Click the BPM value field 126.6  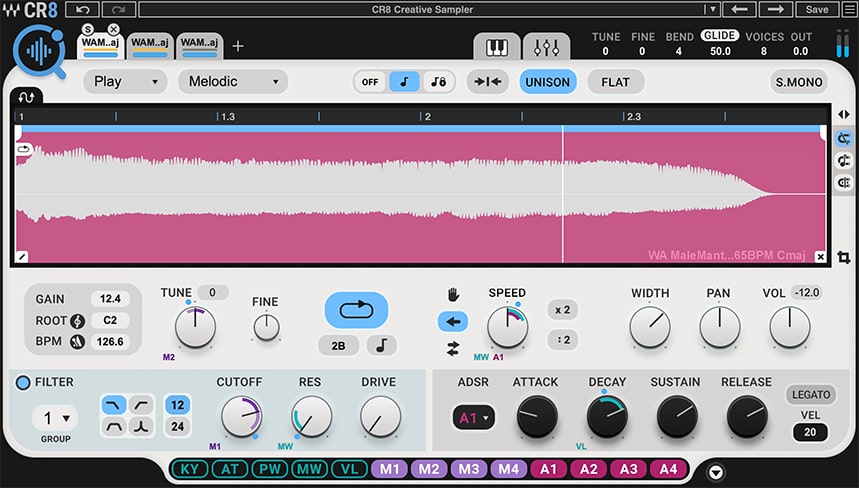pyautogui.click(x=109, y=342)
